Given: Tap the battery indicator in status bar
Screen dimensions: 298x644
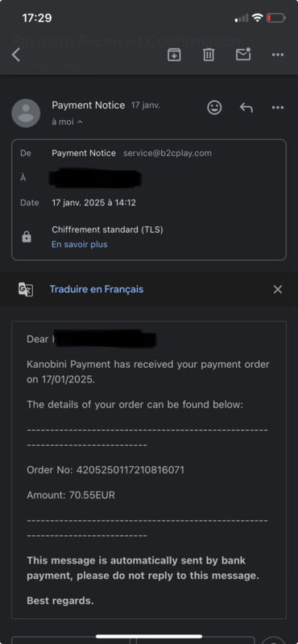Looking at the screenshot, I should click(x=275, y=18).
